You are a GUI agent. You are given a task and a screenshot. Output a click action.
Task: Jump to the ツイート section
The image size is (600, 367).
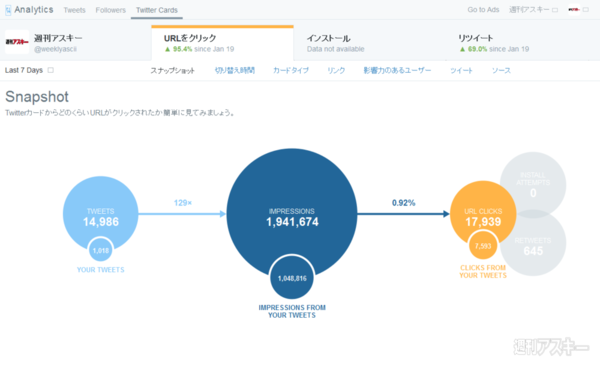[461, 70]
